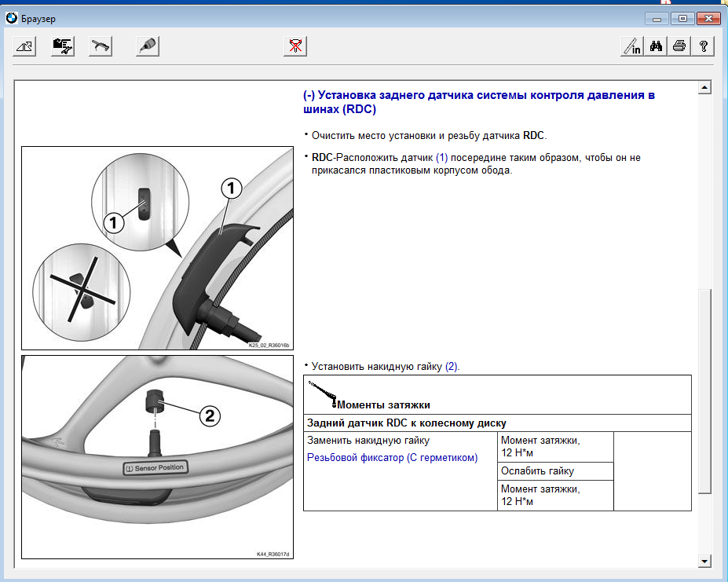Screen dimensions: 728x582
Task: Open help with the question mark icon
Action: pos(703,46)
